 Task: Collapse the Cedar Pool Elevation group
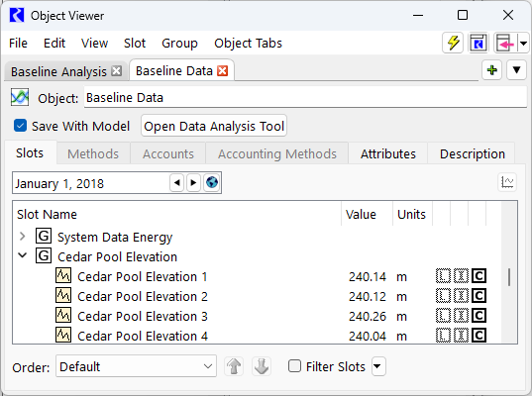[x=23, y=255]
